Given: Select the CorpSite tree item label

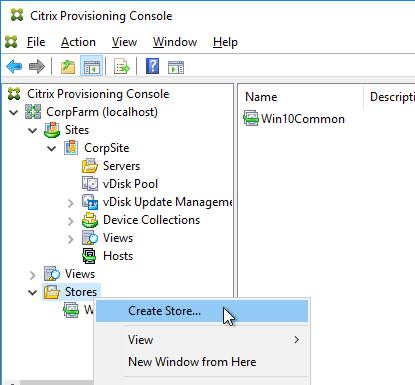Looking at the screenshot, I should pos(107,148).
